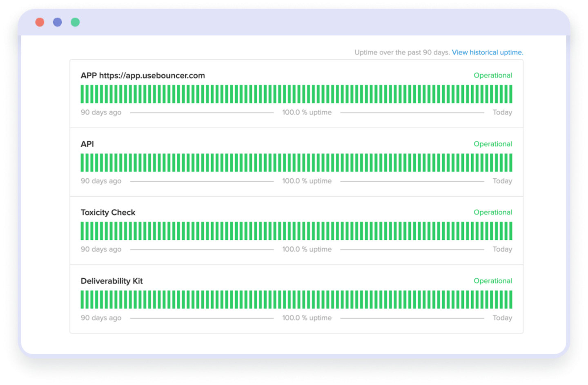Click the red window control dot
The image size is (588, 385).
point(40,22)
